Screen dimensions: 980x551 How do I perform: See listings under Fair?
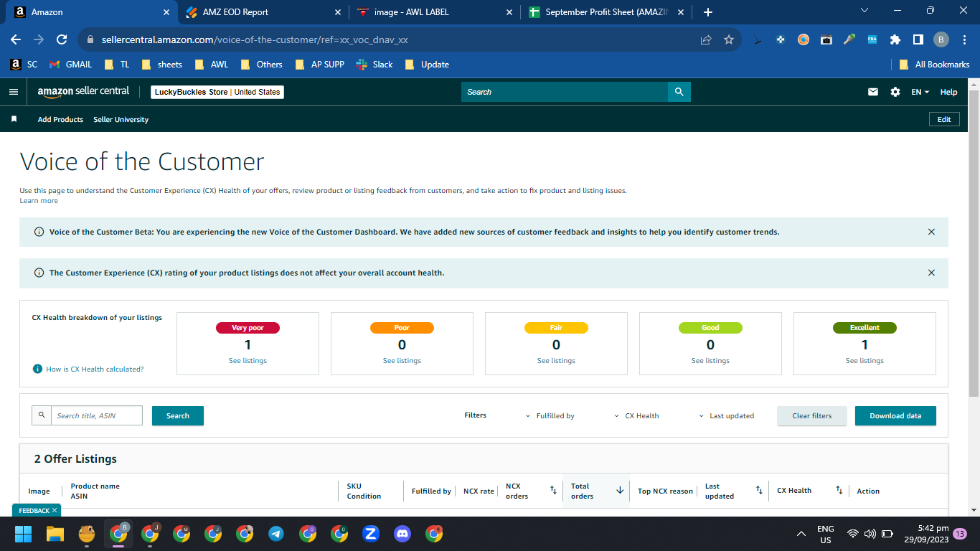pyautogui.click(x=556, y=361)
